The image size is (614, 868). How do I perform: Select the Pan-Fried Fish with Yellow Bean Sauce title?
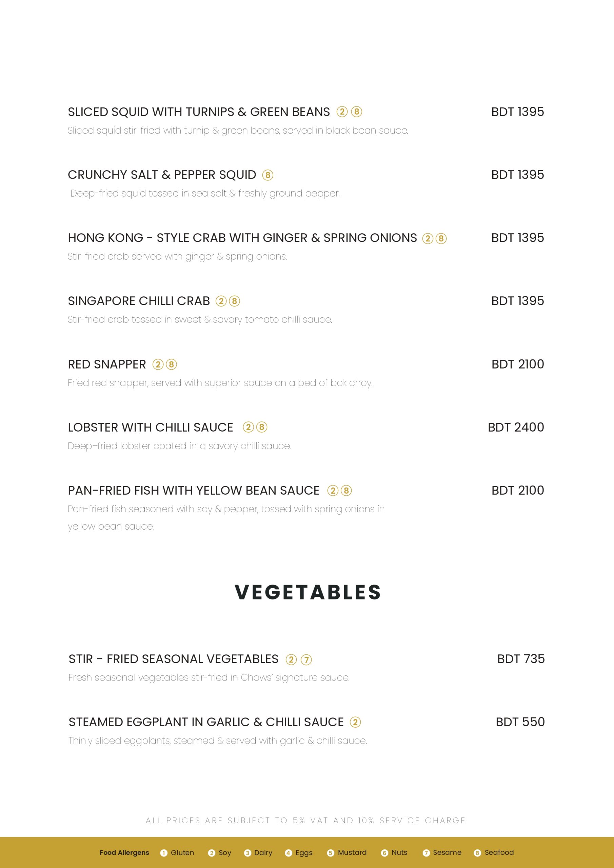point(194,490)
